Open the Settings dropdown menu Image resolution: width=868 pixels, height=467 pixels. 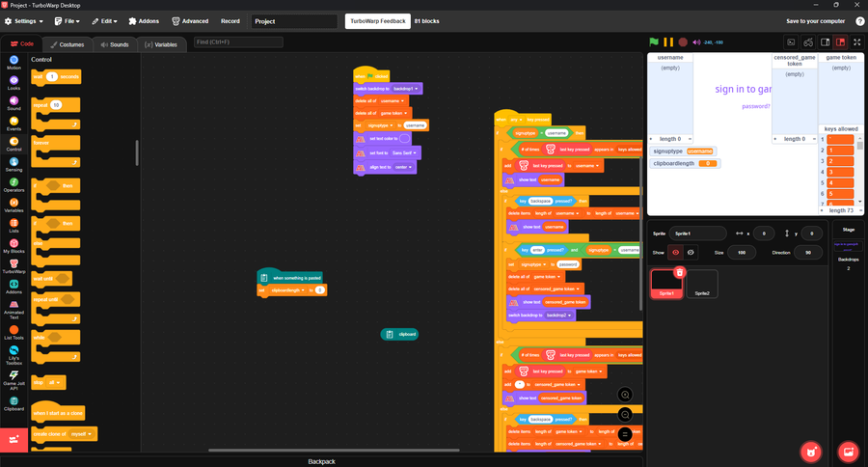click(24, 21)
